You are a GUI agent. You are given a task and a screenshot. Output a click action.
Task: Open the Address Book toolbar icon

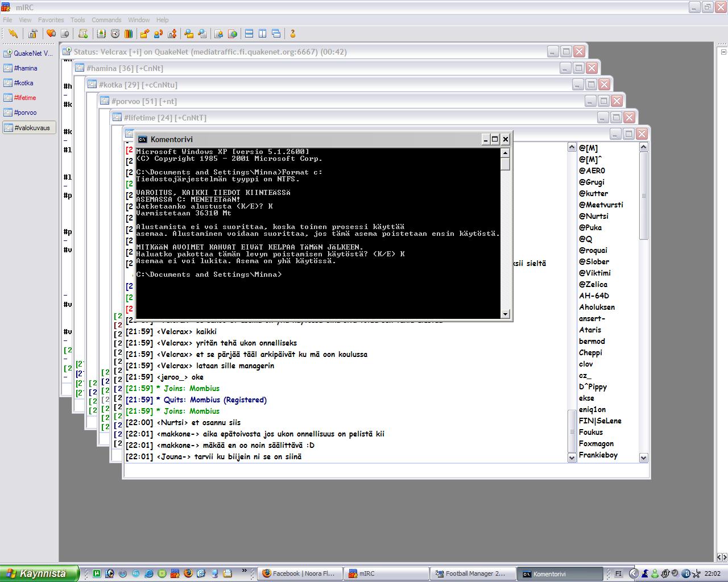coord(101,34)
